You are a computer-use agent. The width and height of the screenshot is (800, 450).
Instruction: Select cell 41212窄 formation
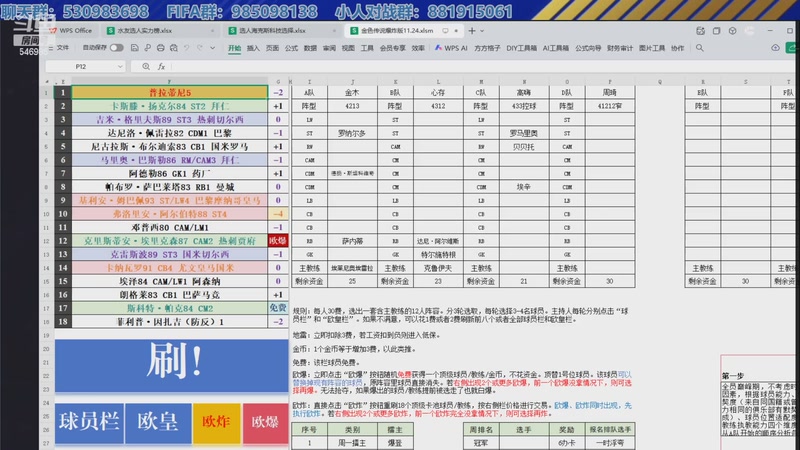coord(610,106)
